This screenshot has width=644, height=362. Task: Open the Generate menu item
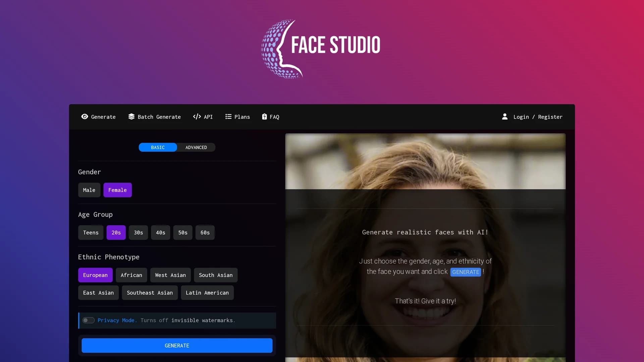click(x=98, y=117)
